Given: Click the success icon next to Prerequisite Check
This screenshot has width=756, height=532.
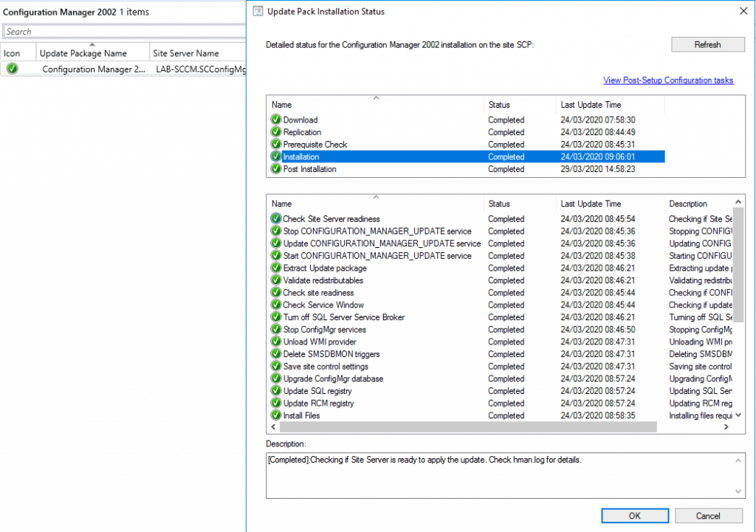Looking at the screenshot, I should [275, 145].
